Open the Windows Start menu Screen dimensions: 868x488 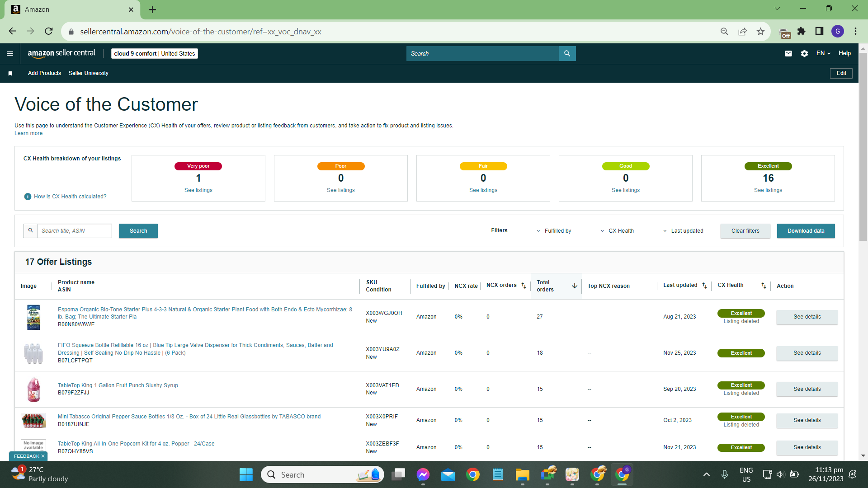point(246,474)
